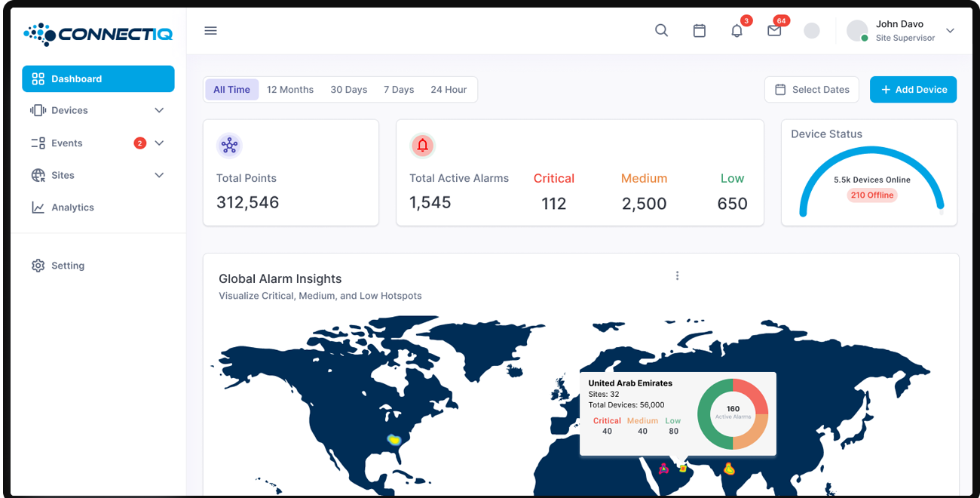This screenshot has width=980, height=498.
Task: Open Analytics in the sidebar
Action: coord(72,207)
